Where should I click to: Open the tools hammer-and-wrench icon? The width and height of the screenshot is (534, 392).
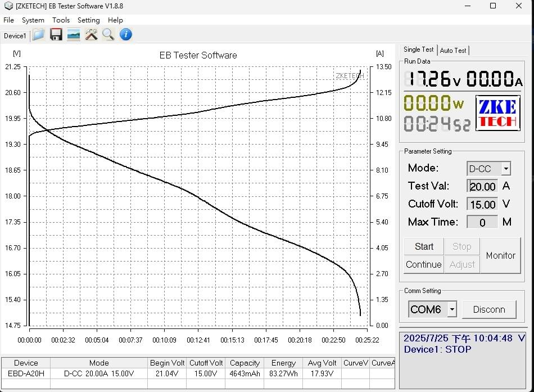(x=91, y=35)
